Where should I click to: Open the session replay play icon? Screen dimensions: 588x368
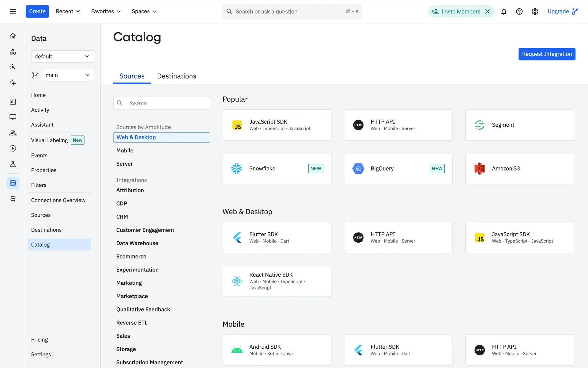13,148
